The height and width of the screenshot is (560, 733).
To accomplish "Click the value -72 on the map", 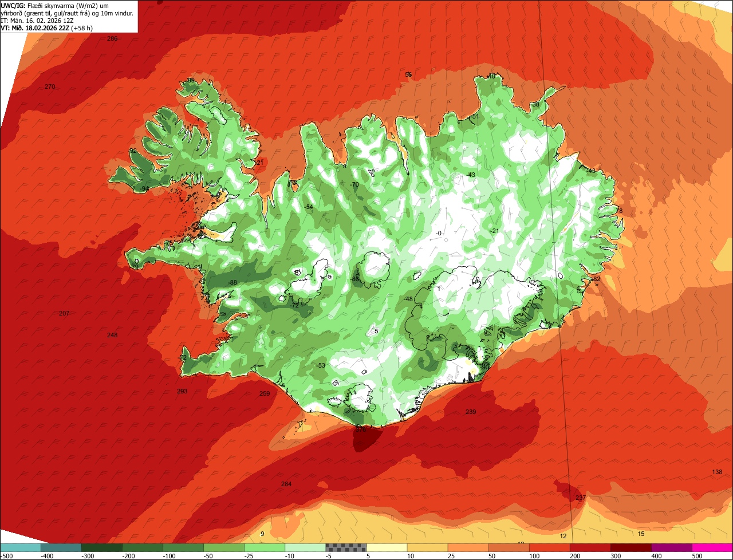I will point(294,305).
